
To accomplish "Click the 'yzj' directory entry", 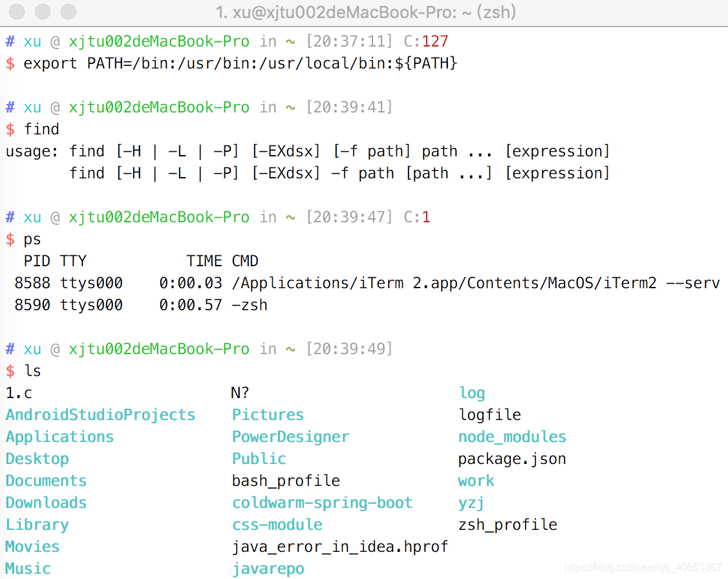I will (471, 503).
